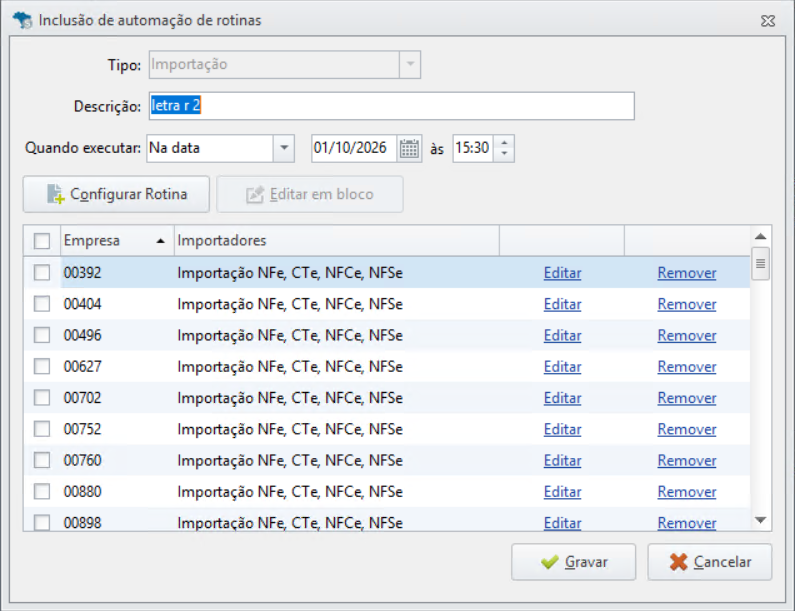Click the table scrollbar thumb
795x611 pixels.
[760, 263]
